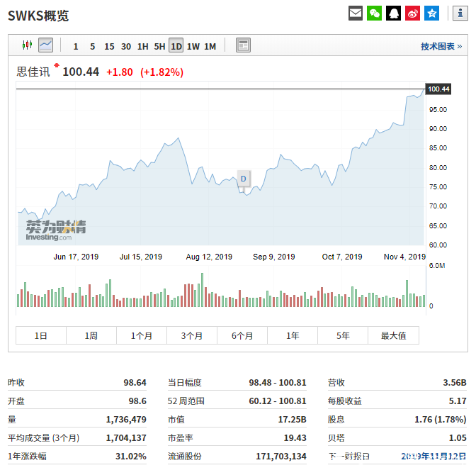Select the 1个月 range tab
Screen dimensions: 476x475
click(x=142, y=335)
